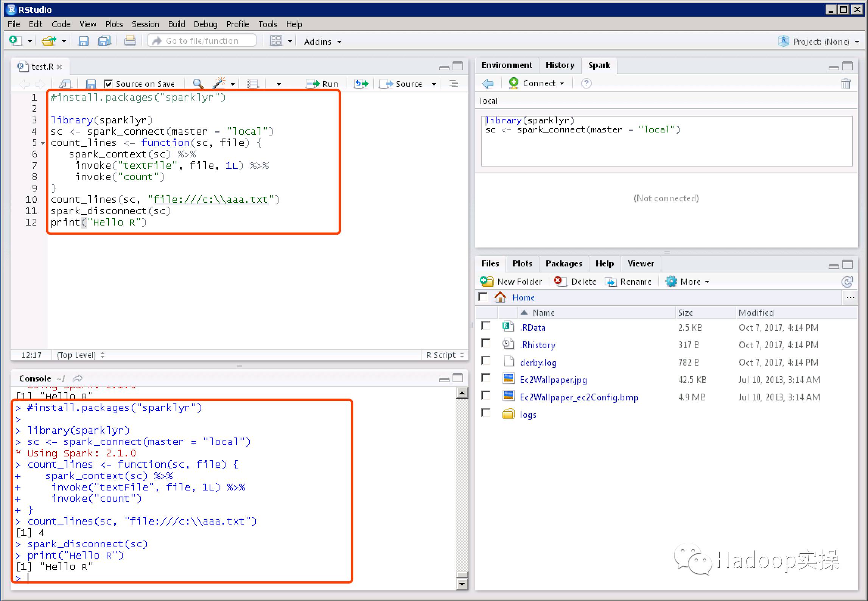Open the Addins dropdown
Image resolution: width=868 pixels, height=601 pixels.
[x=322, y=41]
